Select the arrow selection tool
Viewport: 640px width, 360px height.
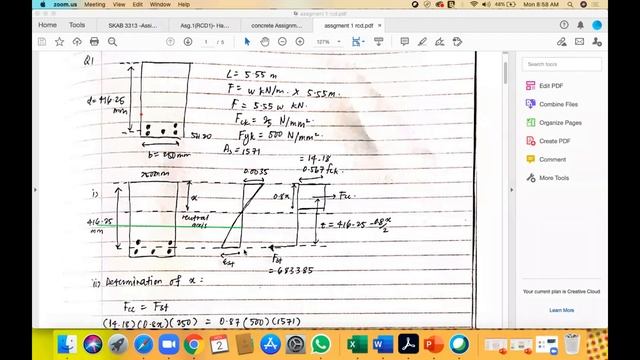pyautogui.click(x=247, y=42)
